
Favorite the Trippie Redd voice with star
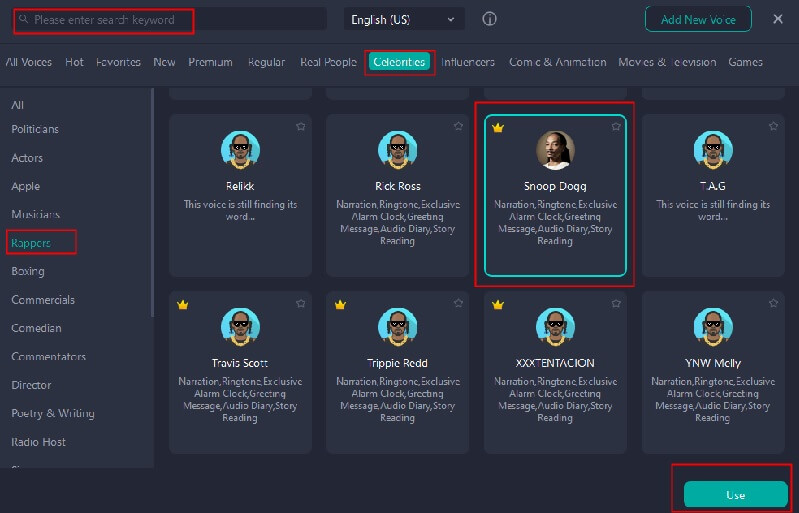point(458,304)
